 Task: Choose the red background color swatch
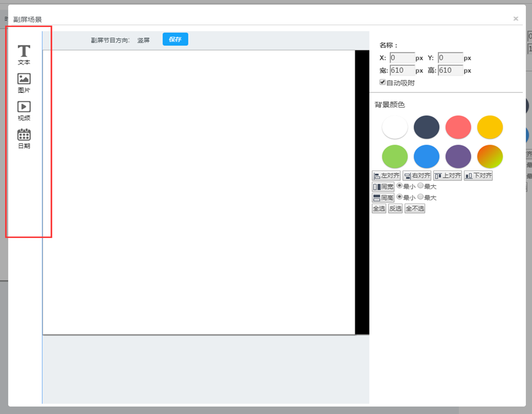pos(458,127)
